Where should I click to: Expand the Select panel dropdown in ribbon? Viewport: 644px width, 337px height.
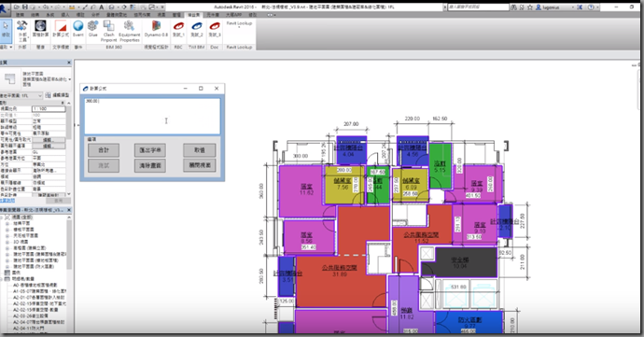point(11,48)
